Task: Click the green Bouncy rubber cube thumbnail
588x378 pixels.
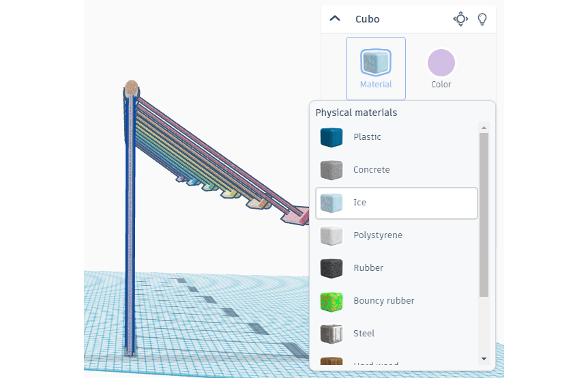Action: click(332, 302)
